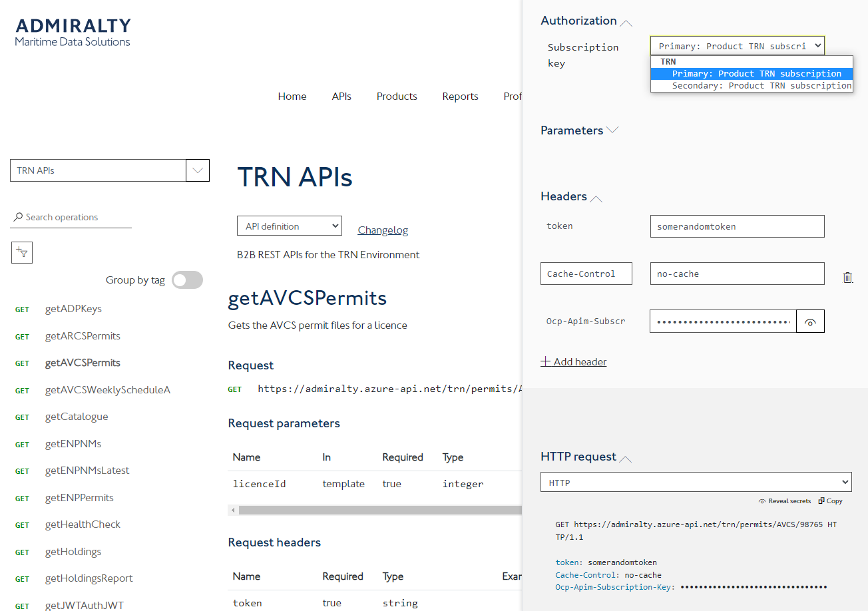The width and height of the screenshot is (868, 611).
Task: Click the search magnifier in Search operations
Action: tap(18, 218)
